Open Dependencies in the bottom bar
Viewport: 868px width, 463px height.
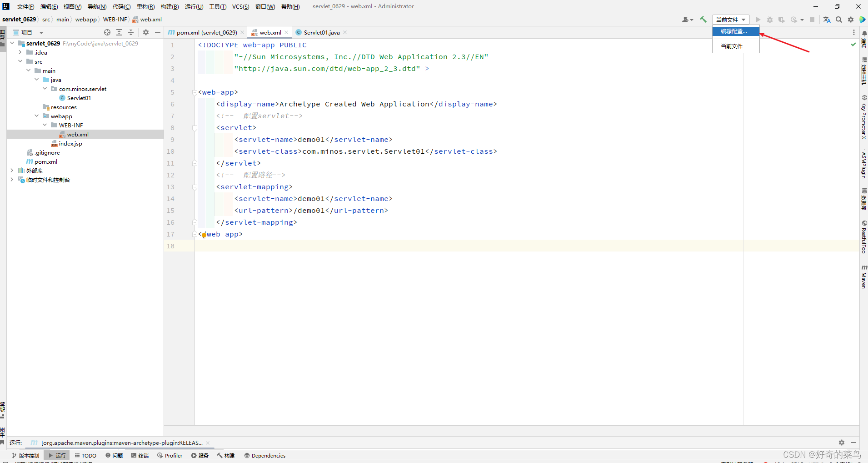(x=265, y=455)
